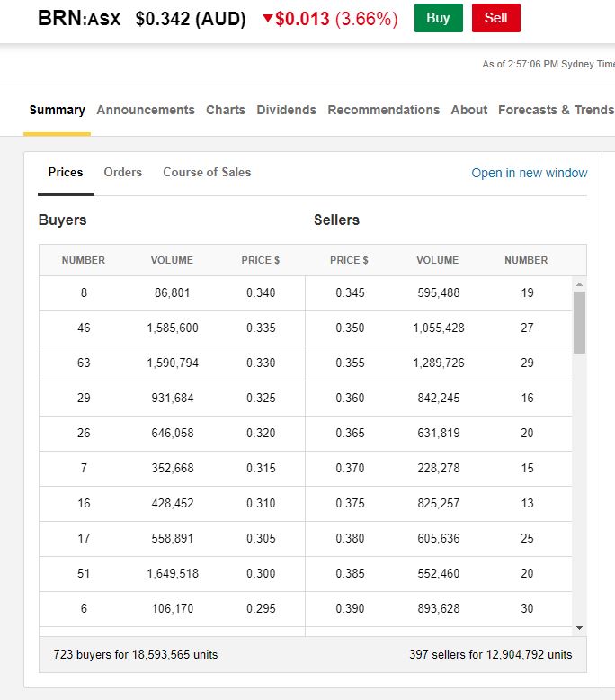Open the About tab
Image resolution: width=615 pixels, height=700 pixels.
[x=468, y=110]
